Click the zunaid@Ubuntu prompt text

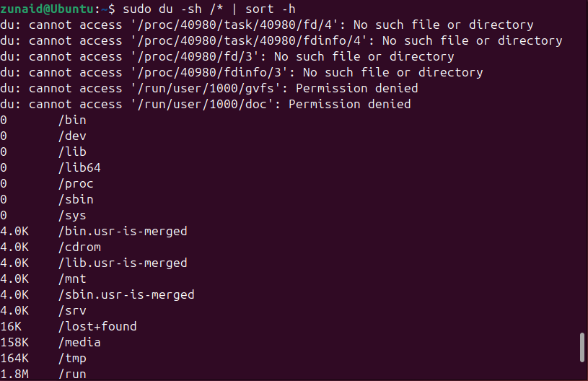tap(47, 9)
